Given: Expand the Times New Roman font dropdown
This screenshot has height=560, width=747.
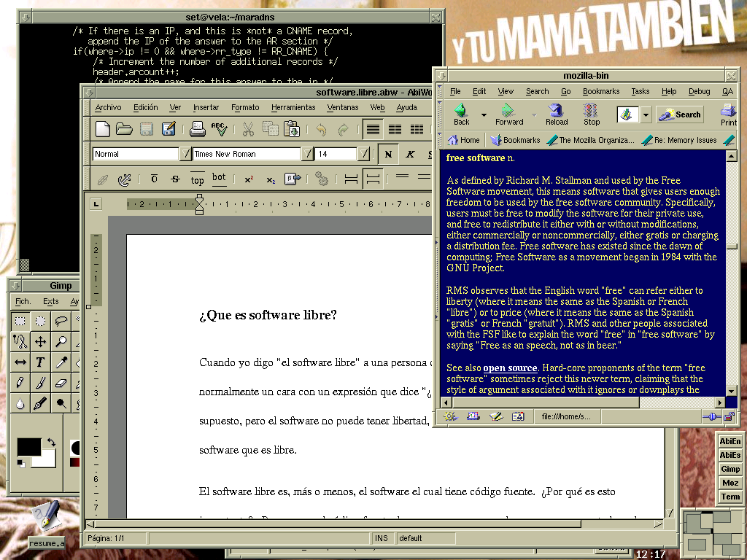Looking at the screenshot, I should (307, 154).
